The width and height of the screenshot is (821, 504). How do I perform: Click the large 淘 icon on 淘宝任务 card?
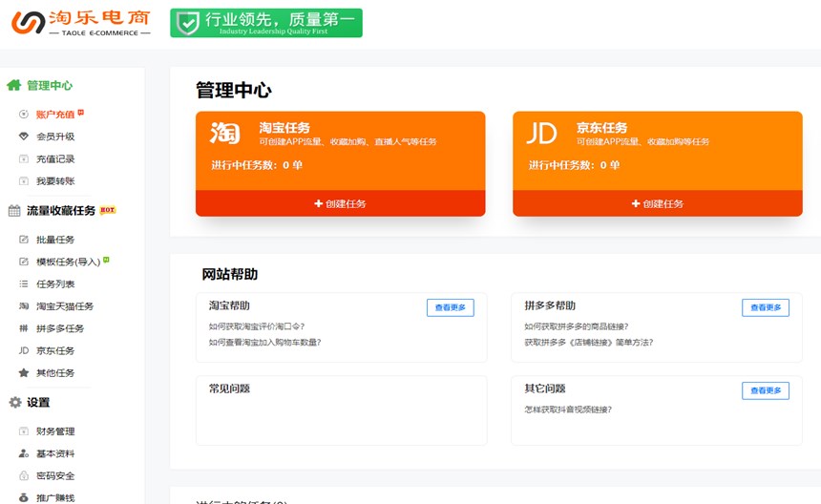(225, 133)
